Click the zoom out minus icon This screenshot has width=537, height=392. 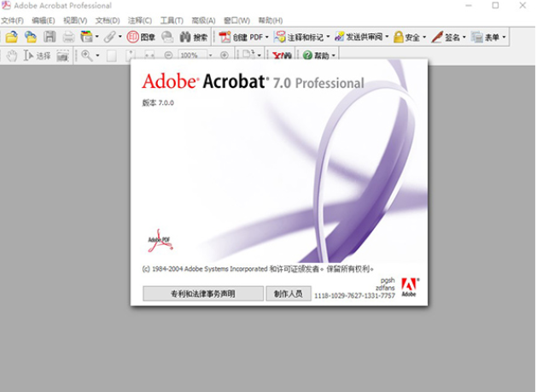[168, 56]
